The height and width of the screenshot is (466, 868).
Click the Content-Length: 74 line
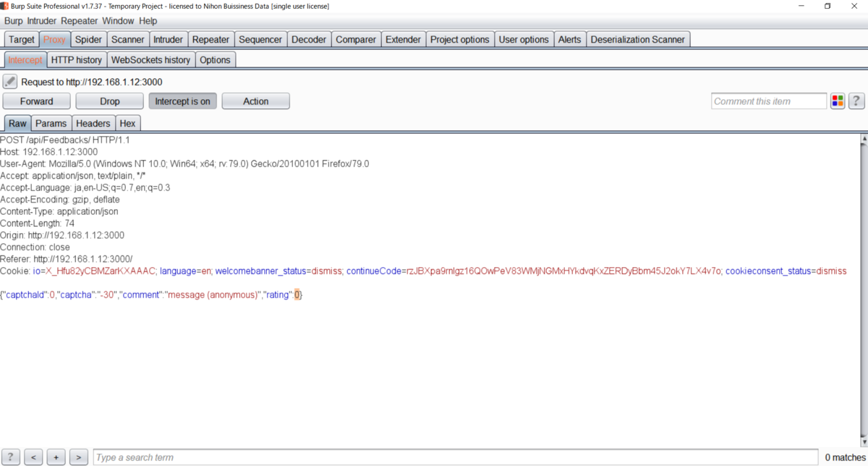tap(37, 224)
